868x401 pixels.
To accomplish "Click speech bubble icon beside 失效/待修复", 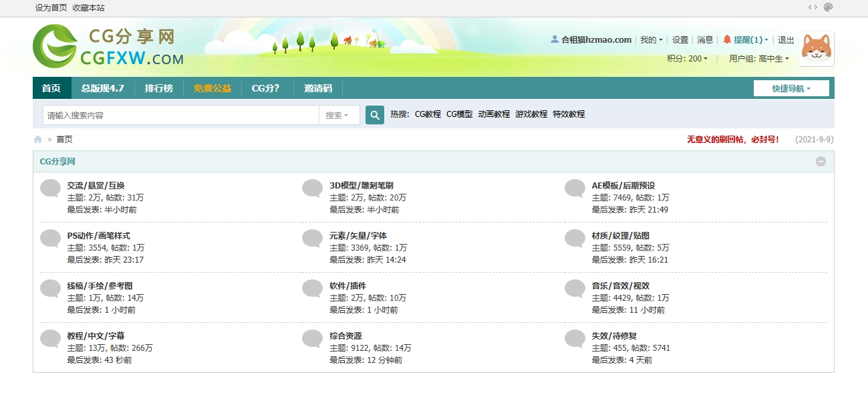I will [575, 339].
